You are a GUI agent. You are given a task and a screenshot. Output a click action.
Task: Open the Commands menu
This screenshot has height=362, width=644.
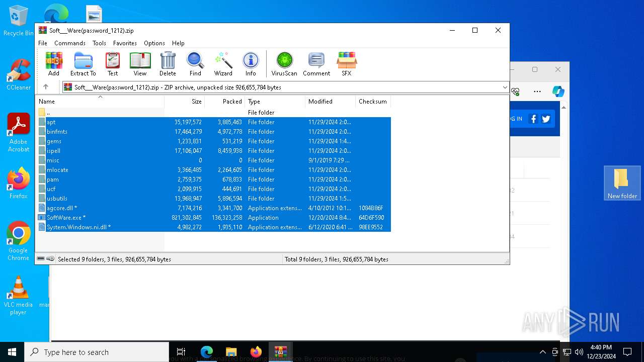[70, 43]
